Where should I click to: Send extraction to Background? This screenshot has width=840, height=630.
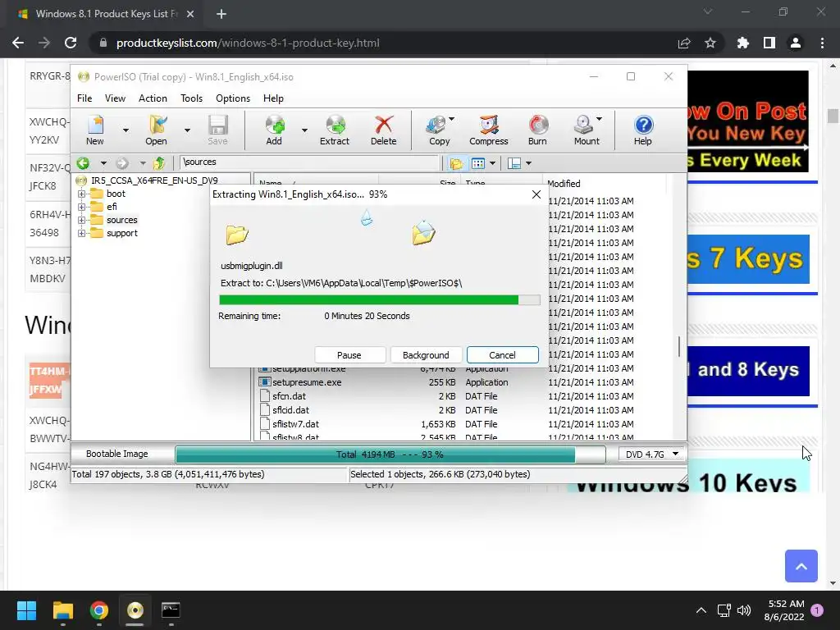tap(426, 355)
